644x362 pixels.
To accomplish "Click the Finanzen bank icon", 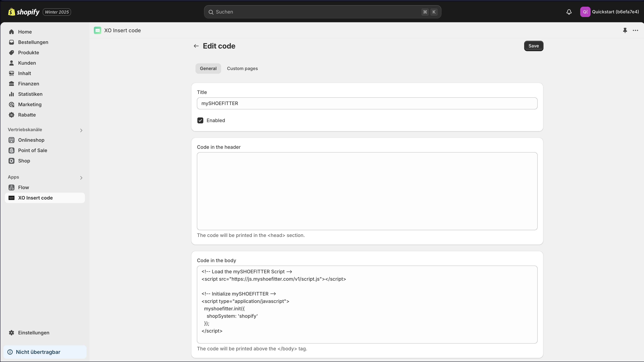I will pyautogui.click(x=11, y=84).
